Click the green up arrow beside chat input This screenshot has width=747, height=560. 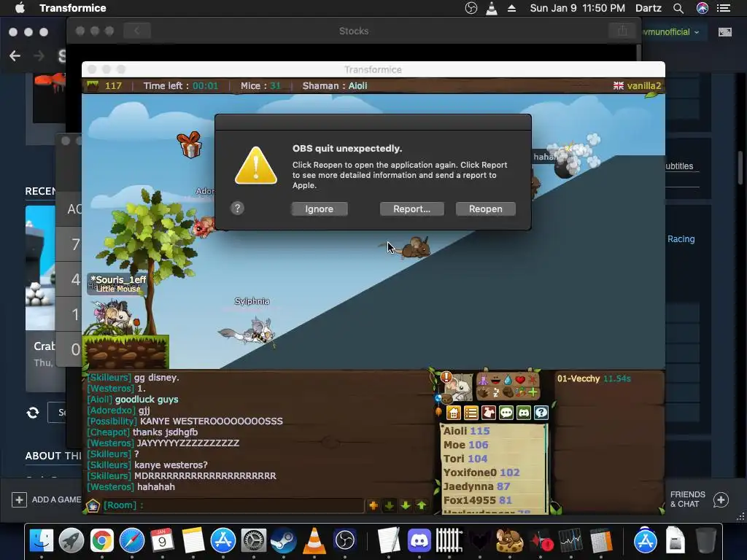point(422,505)
